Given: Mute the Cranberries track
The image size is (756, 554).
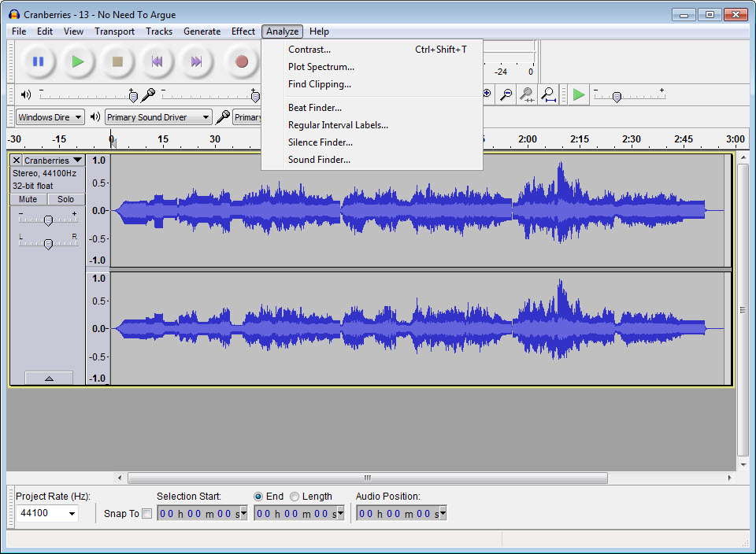Looking at the screenshot, I should pyautogui.click(x=28, y=199).
